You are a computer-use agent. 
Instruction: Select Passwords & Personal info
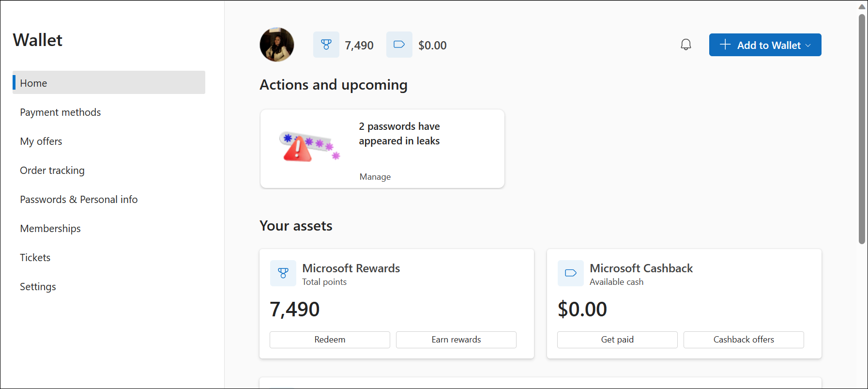[79, 200]
